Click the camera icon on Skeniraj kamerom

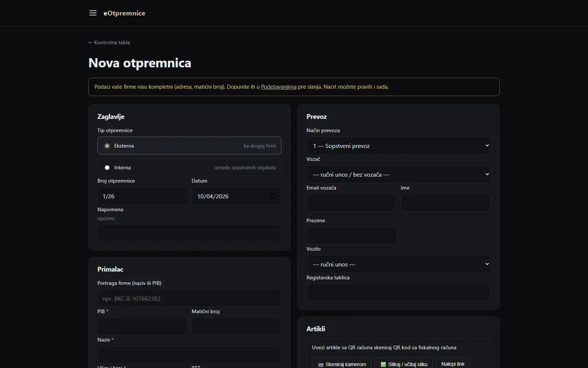coord(321,365)
